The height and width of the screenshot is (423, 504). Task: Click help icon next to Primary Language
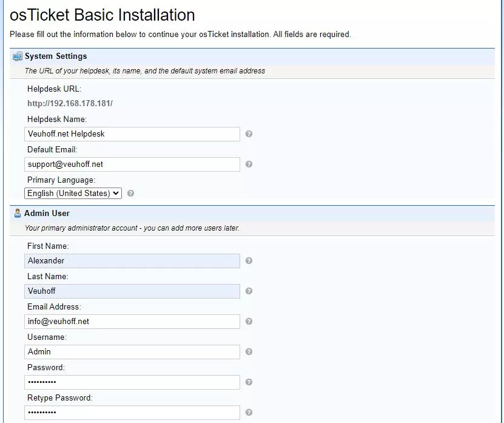130,194
